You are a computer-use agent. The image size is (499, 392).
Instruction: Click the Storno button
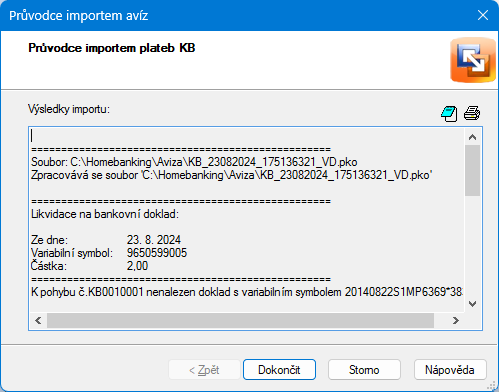pos(364,370)
